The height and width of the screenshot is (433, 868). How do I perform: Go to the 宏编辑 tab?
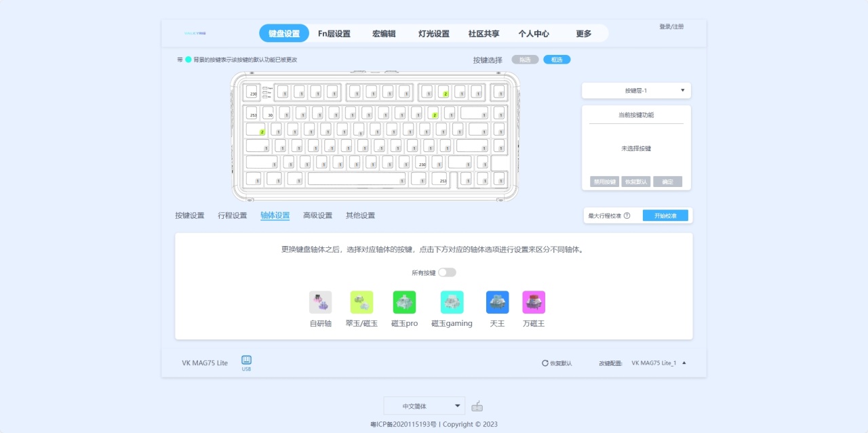coord(384,33)
